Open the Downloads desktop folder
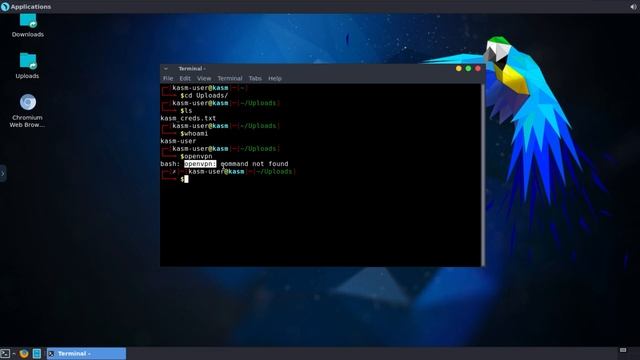640x360 pixels. pos(28,25)
